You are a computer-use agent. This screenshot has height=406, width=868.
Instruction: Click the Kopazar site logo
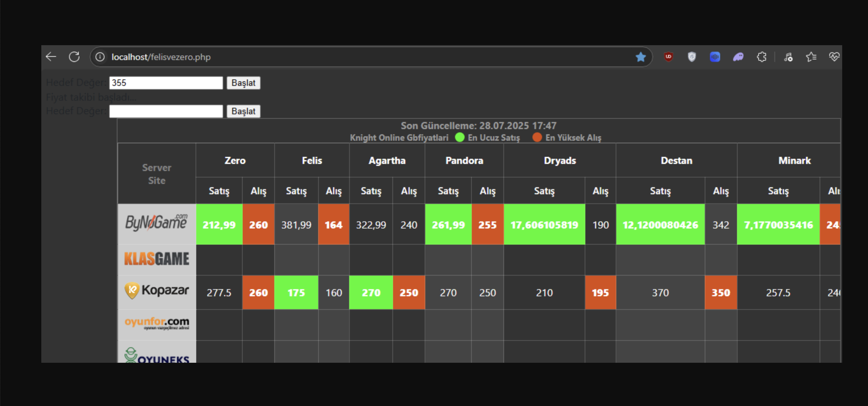tap(157, 290)
